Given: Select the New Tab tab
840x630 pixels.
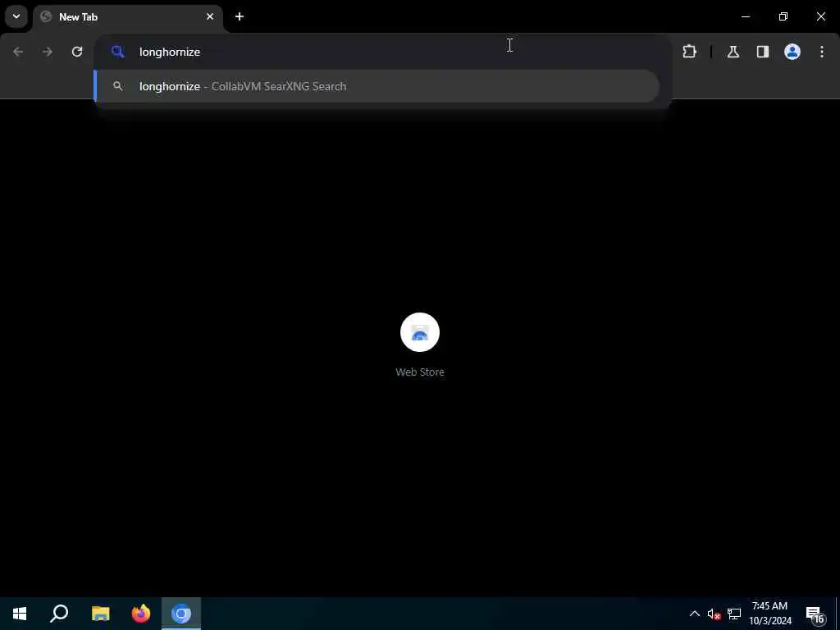Looking at the screenshot, I should (x=128, y=17).
